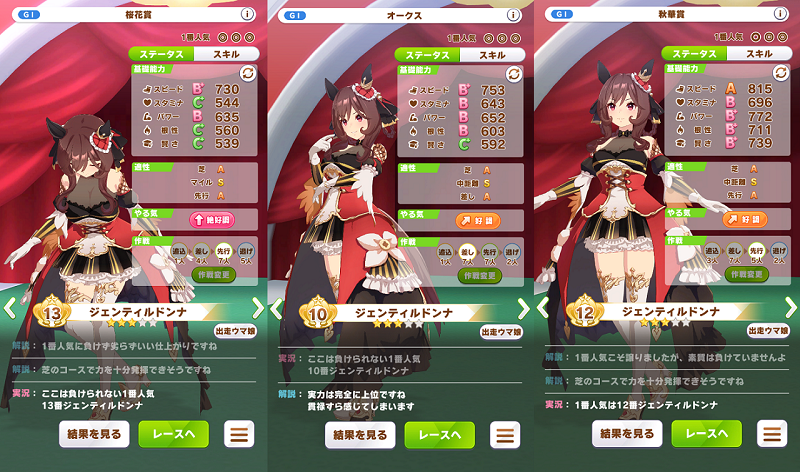
Task: Click the refresh stats icon in 桜花賞 panel
Action: tap(248, 73)
